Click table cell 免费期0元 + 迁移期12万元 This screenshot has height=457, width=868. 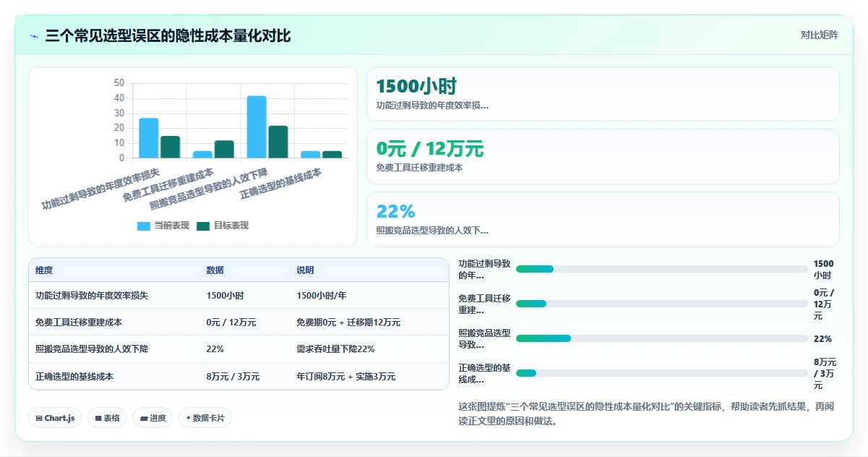(x=348, y=323)
